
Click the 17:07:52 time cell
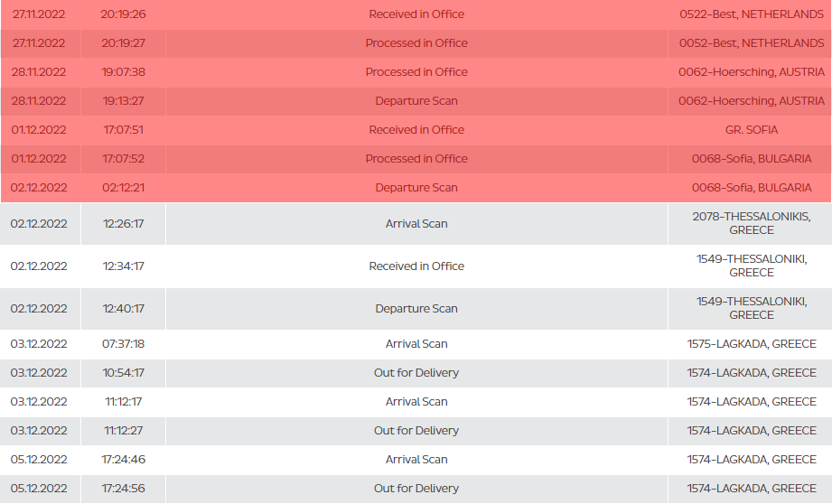click(x=123, y=159)
